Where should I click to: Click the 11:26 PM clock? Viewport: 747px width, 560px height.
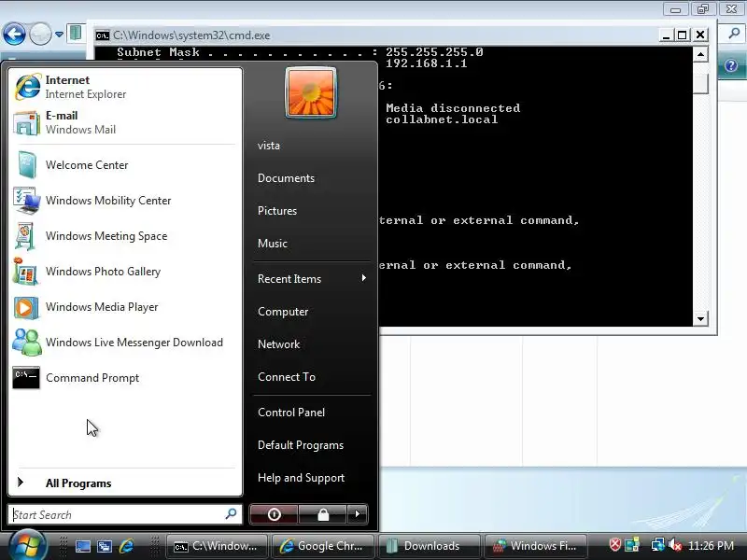(x=711, y=546)
